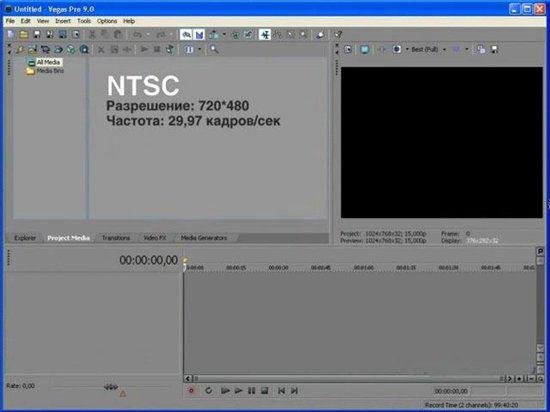Stop playback in transport bar
Image resolution: width=550 pixels, height=412 pixels.
pos(264,390)
